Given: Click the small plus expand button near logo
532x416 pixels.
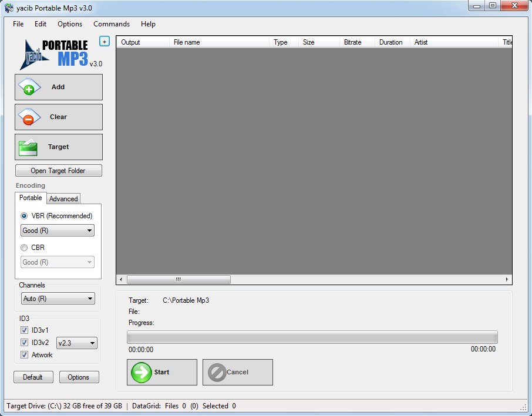Looking at the screenshot, I should (105, 41).
